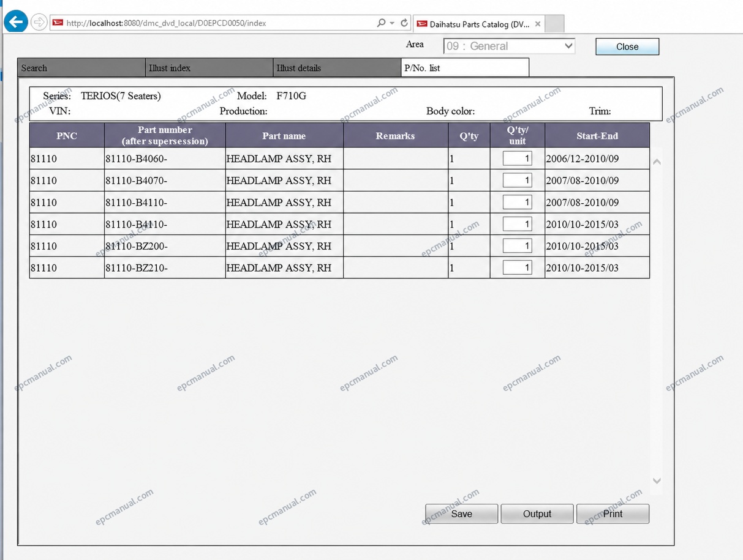Click the quantity field for 81110-B4060-
743x560 pixels.
(517, 159)
